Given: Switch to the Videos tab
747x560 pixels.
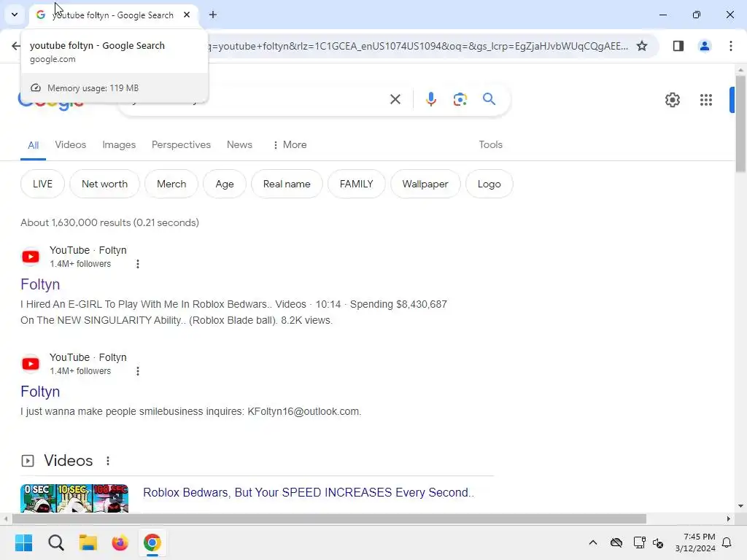Looking at the screenshot, I should [x=71, y=145].
